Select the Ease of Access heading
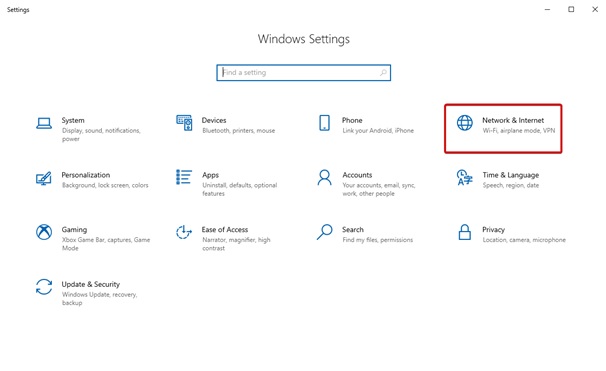Image resolution: width=606 pixels, height=371 pixels. [x=225, y=230]
